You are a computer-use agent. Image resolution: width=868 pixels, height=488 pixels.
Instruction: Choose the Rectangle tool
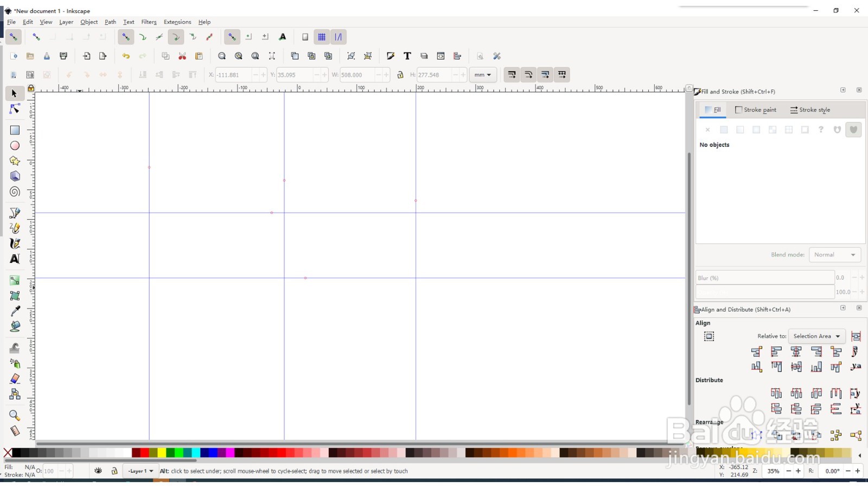coord(15,130)
